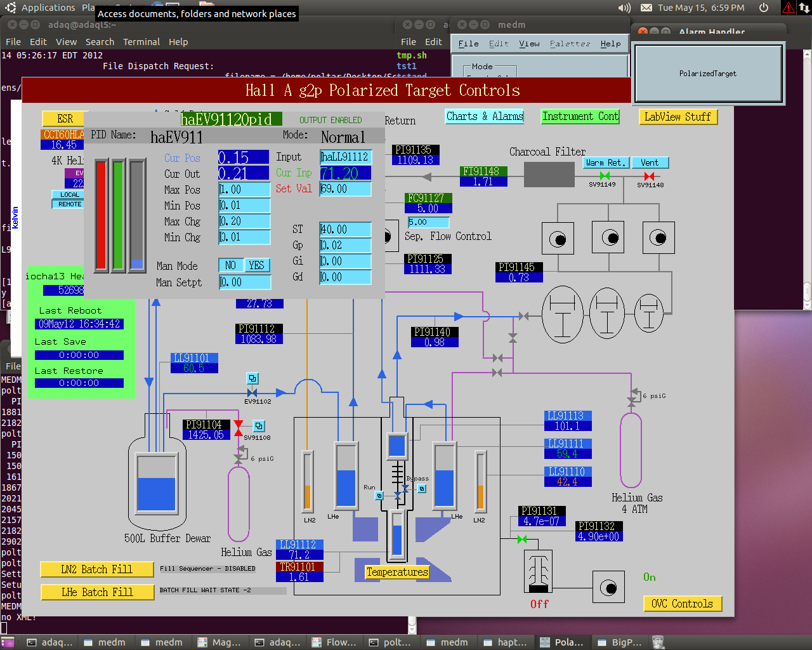Click the network arrows indicator
812x650 pixels.
(x=804, y=8)
